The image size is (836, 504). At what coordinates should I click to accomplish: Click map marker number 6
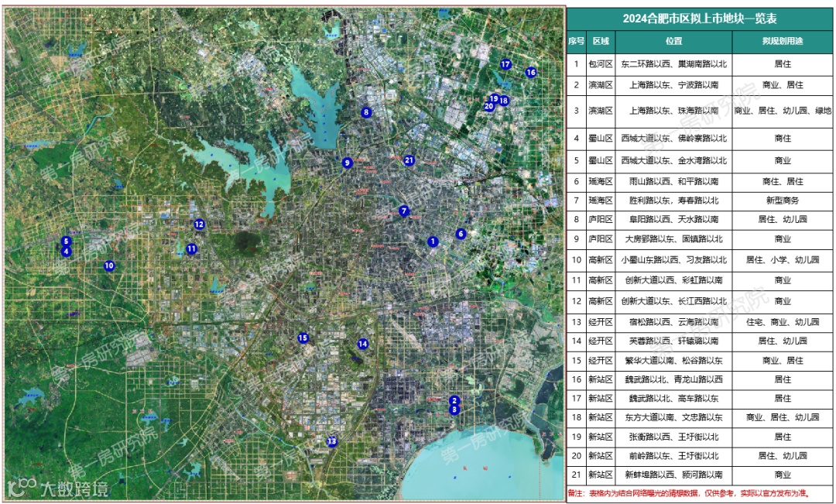[461, 234]
